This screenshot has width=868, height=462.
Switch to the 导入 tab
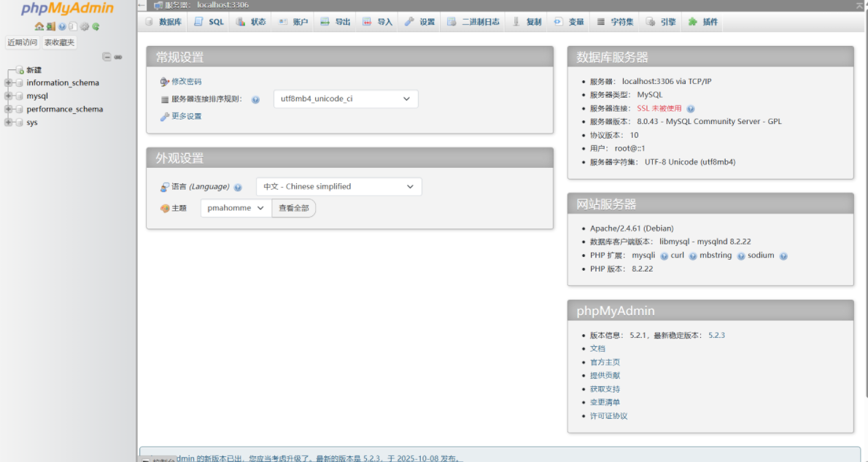377,22
